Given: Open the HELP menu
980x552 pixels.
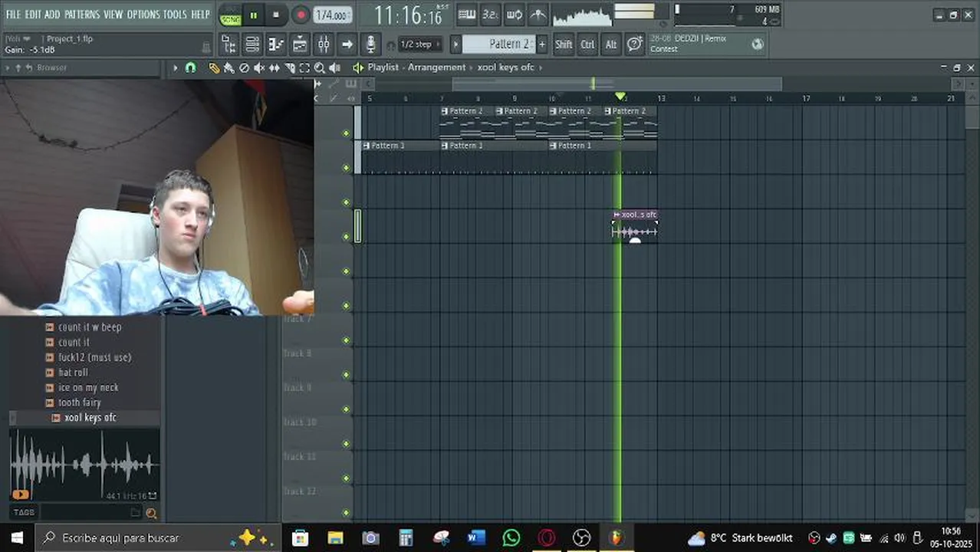Looking at the screenshot, I should click(x=200, y=15).
